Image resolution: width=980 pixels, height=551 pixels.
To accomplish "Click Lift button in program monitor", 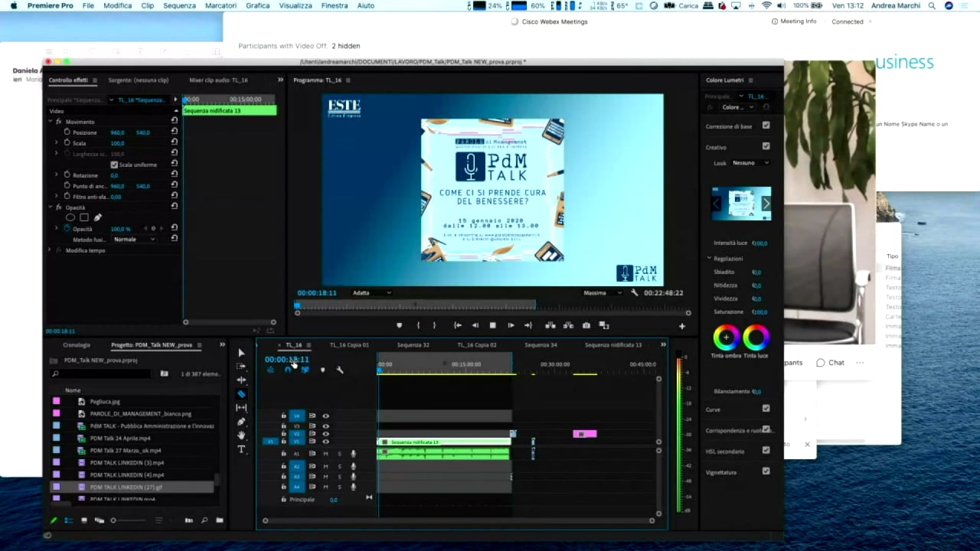I will tap(550, 325).
